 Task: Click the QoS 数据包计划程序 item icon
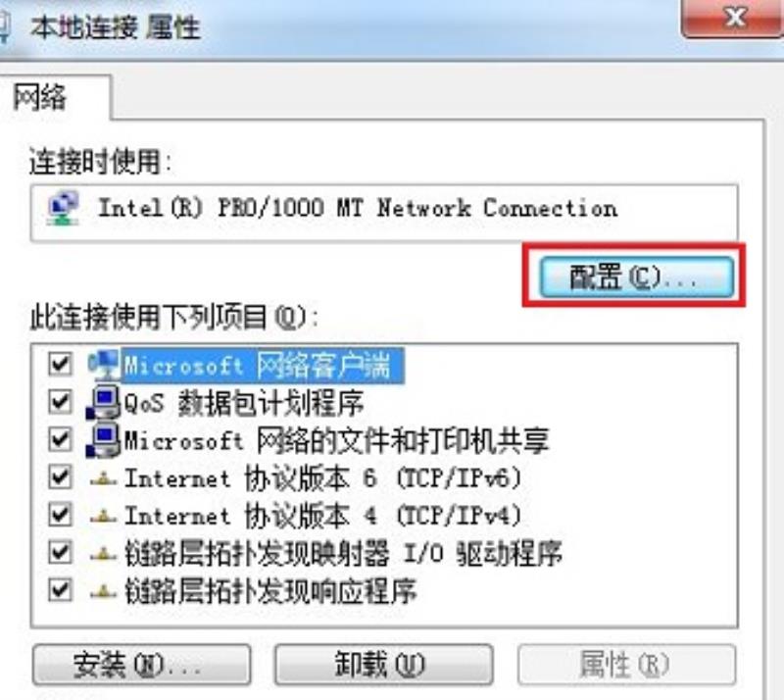104,402
